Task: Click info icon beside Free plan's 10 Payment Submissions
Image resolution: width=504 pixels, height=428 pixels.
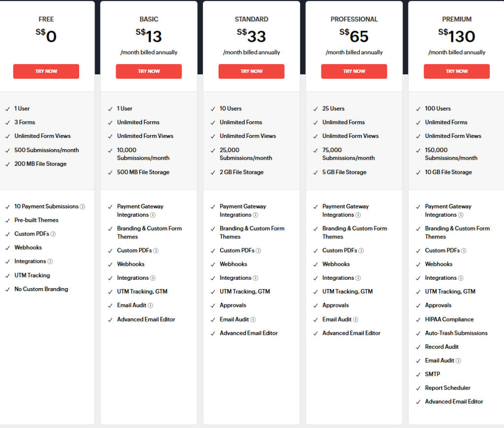Action: [83, 206]
